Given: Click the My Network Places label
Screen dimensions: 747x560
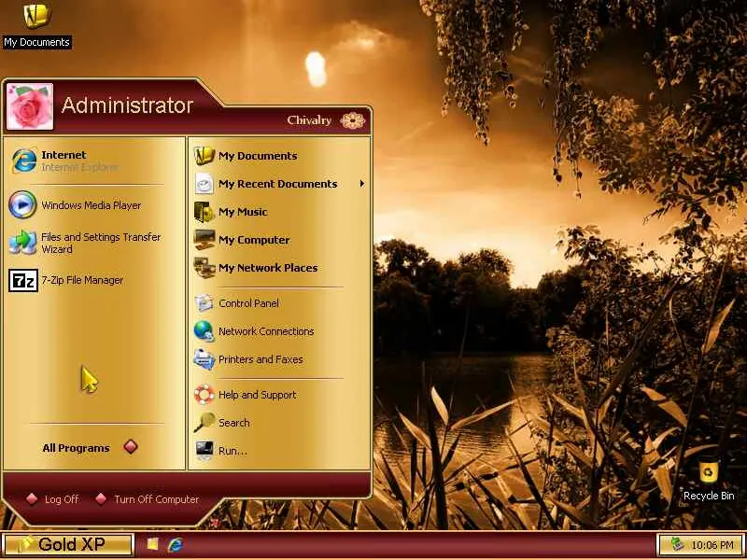Looking at the screenshot, I should (x=268, y=268).
